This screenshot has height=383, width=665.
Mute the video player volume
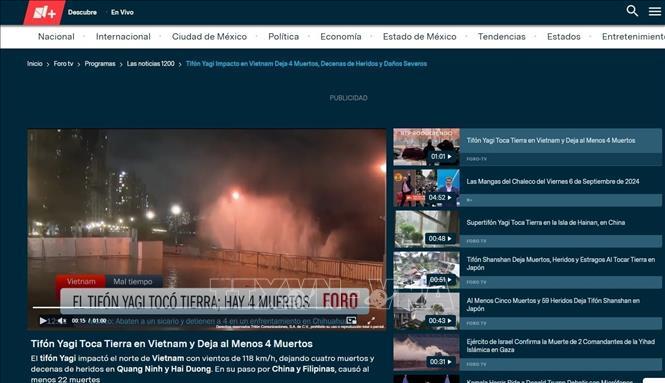(62, 321)
